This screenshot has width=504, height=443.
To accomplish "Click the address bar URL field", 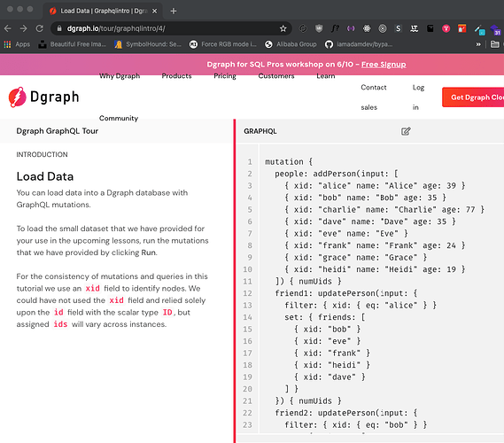I will (x=171, y=28).
